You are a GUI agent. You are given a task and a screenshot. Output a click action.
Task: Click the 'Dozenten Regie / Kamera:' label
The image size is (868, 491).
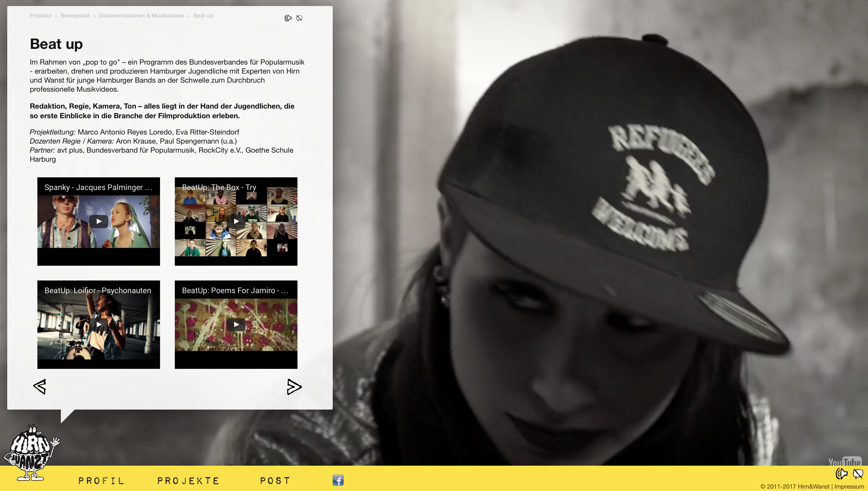72,141
